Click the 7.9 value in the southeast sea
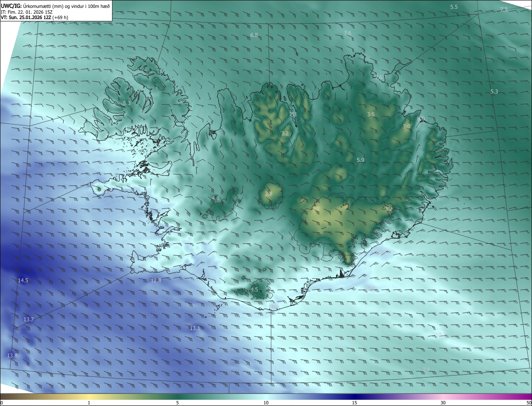 tap(426, 369)
